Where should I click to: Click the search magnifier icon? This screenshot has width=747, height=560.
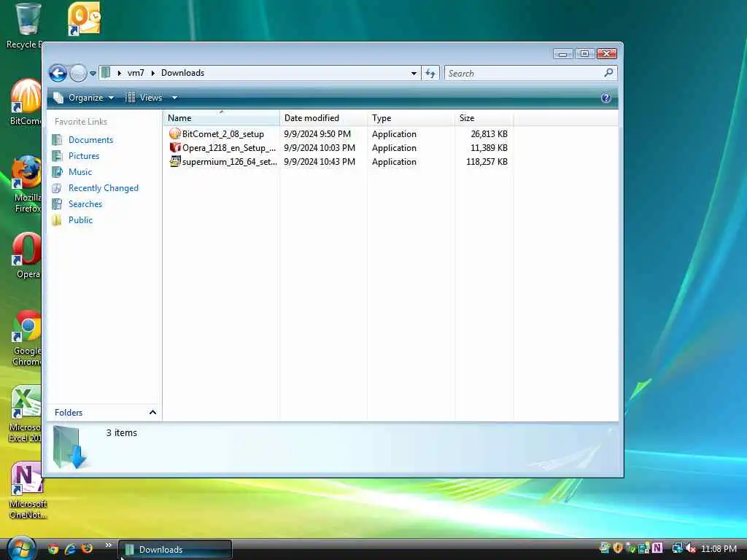pos(608,73)
